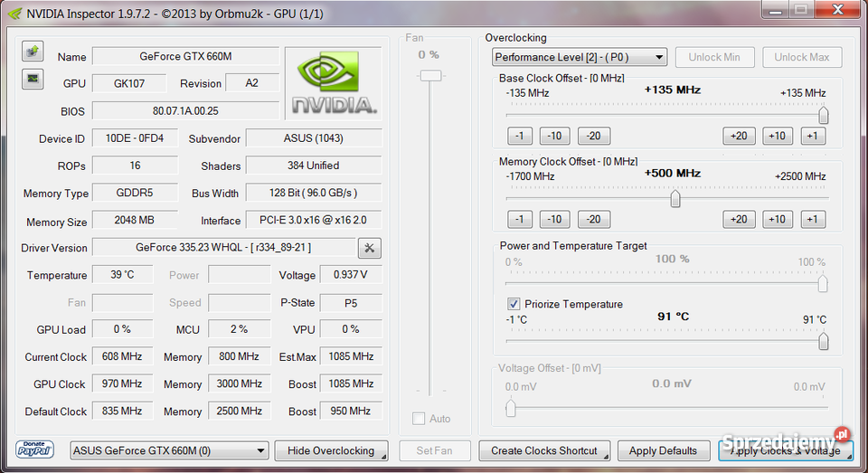Click the temperature target slider handle

click(x=823, y=341)
